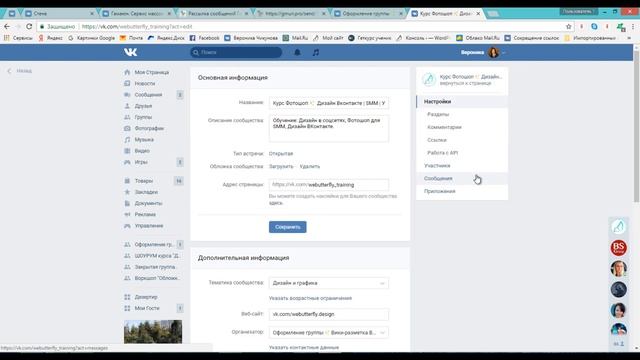Viewport: 640px width, 360px height.
Task: Open Видео in the sidebar
Action: pos(142,151)
